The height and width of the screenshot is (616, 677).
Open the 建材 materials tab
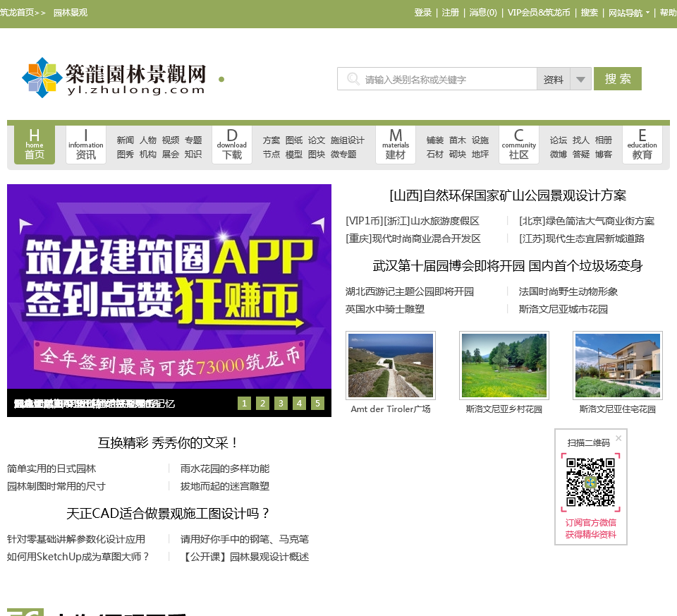(396, 144)
